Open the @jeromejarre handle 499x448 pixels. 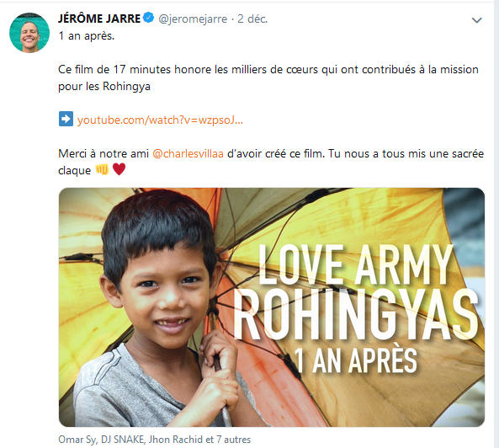[193, 19]
